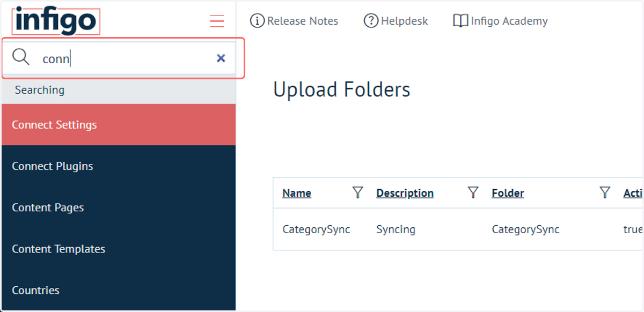
Task: Open Countries menu item
Action: click(x=119, y=290)
